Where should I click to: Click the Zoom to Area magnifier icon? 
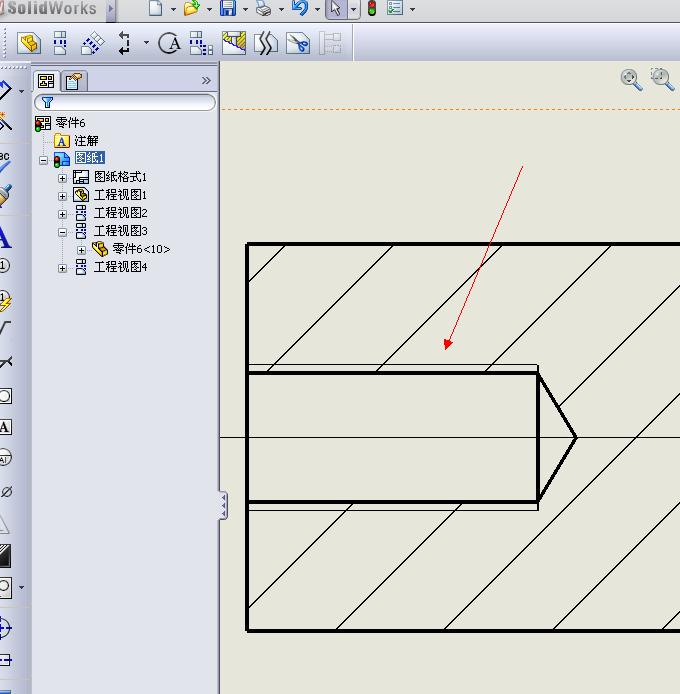pyautogui.click(x=662, y=80)
